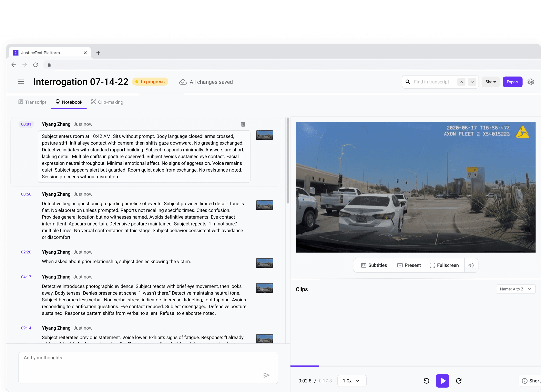Click the skip forward playback icon

tap(458, 381)
